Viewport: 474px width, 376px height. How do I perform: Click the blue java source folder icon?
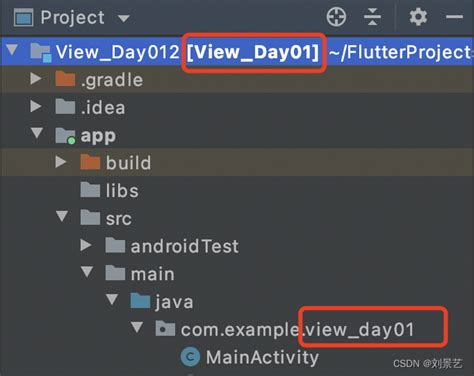pos(140,301)
